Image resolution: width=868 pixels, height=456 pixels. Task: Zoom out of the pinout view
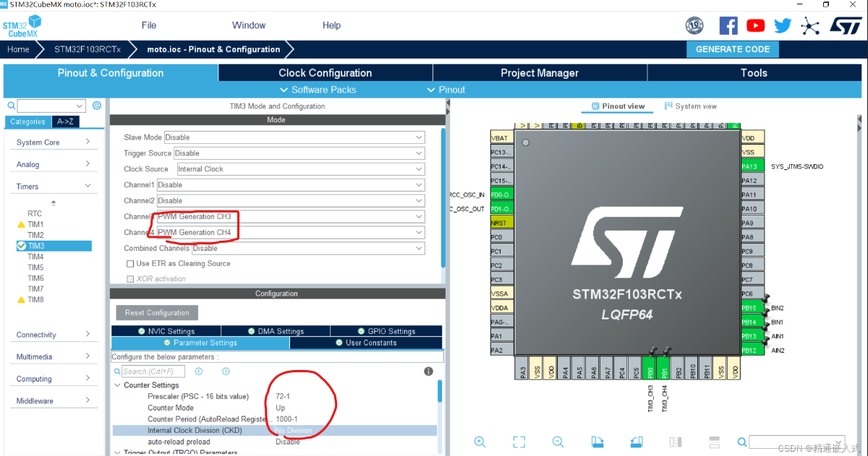tap(558, 442)
